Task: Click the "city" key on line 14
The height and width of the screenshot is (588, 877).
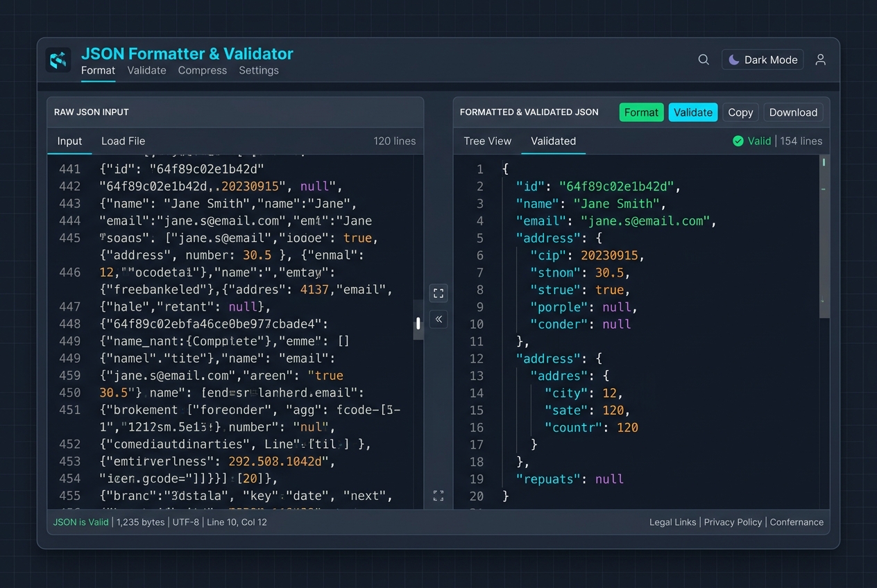Action: 567,393
